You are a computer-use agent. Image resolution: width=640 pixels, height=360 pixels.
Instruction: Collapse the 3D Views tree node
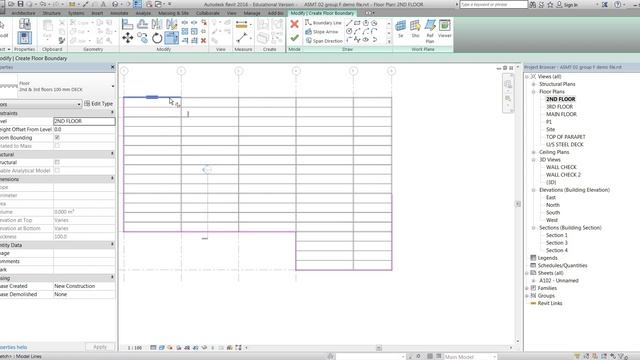533,160
